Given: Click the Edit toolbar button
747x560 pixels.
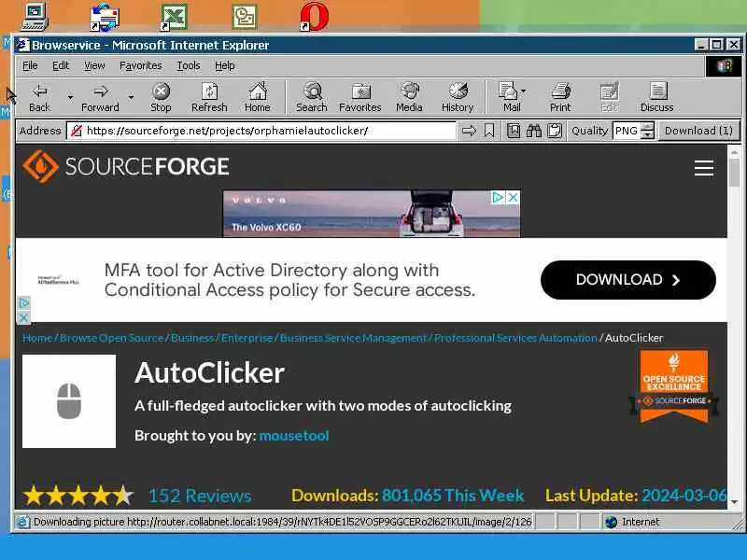Looking at the screenshot, I should [610, 98].
